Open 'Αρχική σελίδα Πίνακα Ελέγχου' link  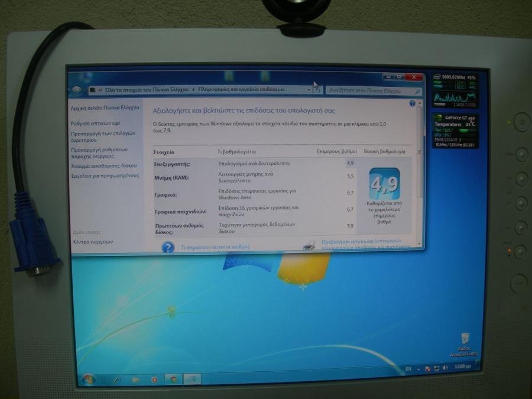click(x=105, y=108)
